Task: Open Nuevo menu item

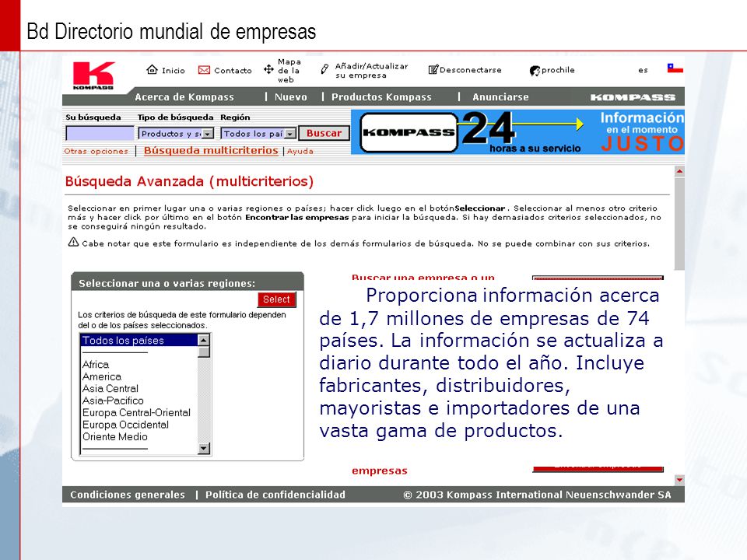Action: pos(290,96)
